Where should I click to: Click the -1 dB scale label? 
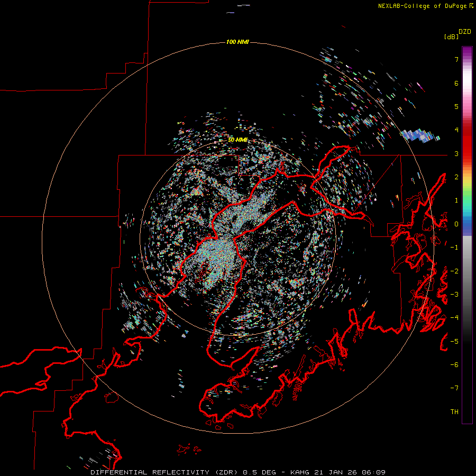pyautogui.click(x=454, y=248)
